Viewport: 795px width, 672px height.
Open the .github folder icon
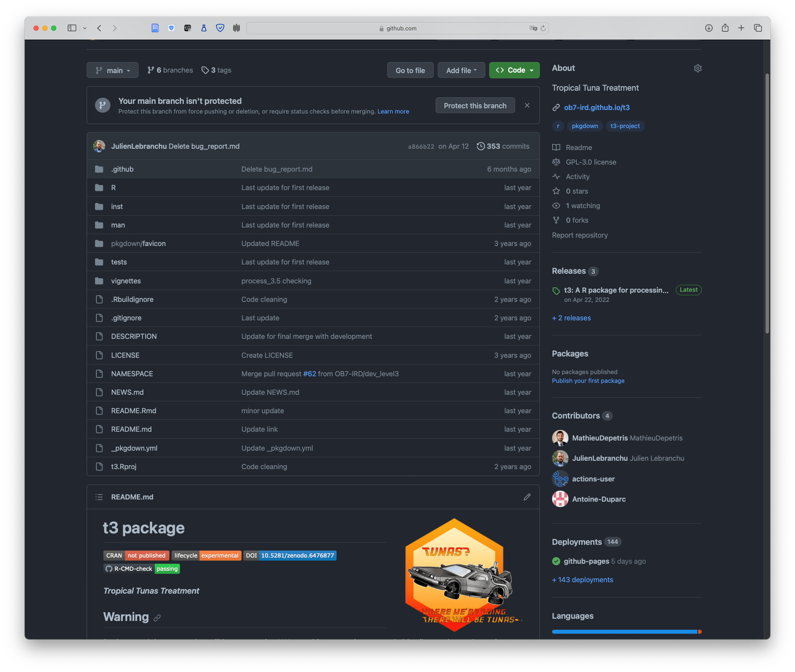pyautogui.click(x=99, y=169)
